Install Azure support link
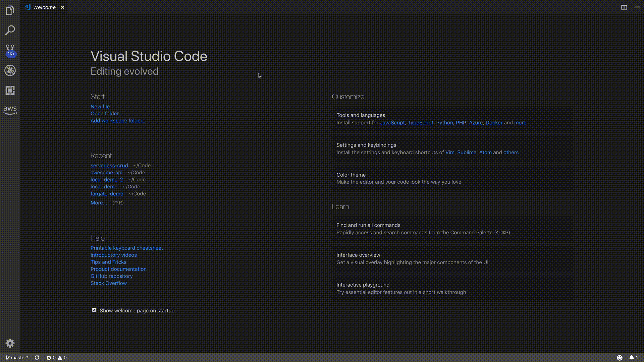Image resolution: width=644 pixels, height=362 pixels. 476,122
